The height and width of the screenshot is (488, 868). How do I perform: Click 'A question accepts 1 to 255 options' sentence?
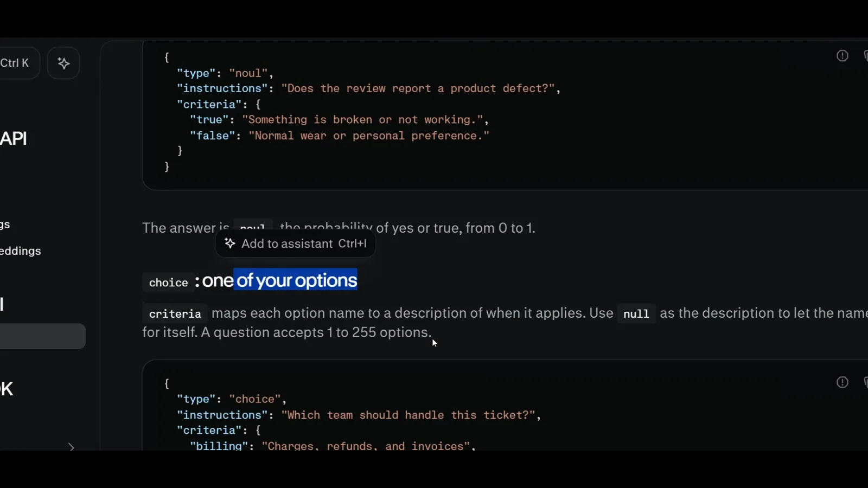point(316,332)
